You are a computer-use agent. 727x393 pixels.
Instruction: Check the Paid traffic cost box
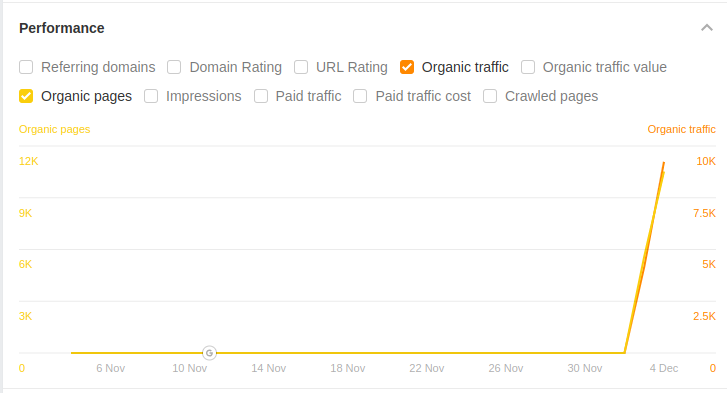click(360, 96)
